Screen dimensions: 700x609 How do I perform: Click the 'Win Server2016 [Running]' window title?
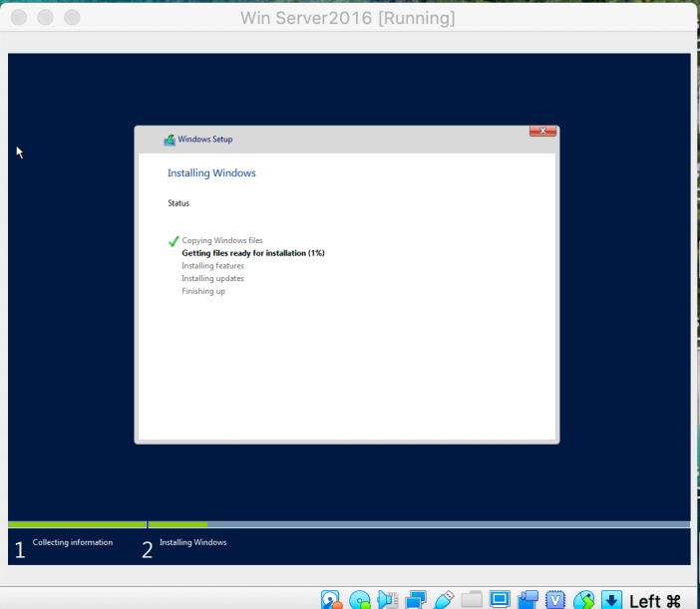click(348, 18)
